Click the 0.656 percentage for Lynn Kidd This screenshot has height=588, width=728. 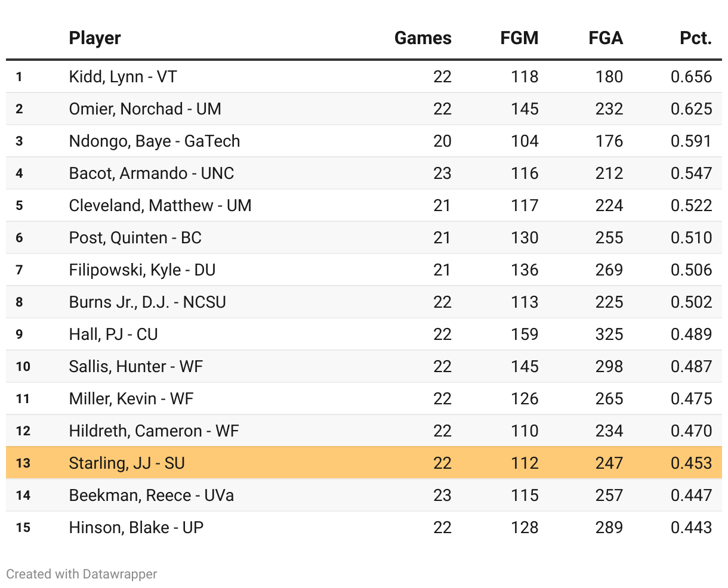point(691,77)
